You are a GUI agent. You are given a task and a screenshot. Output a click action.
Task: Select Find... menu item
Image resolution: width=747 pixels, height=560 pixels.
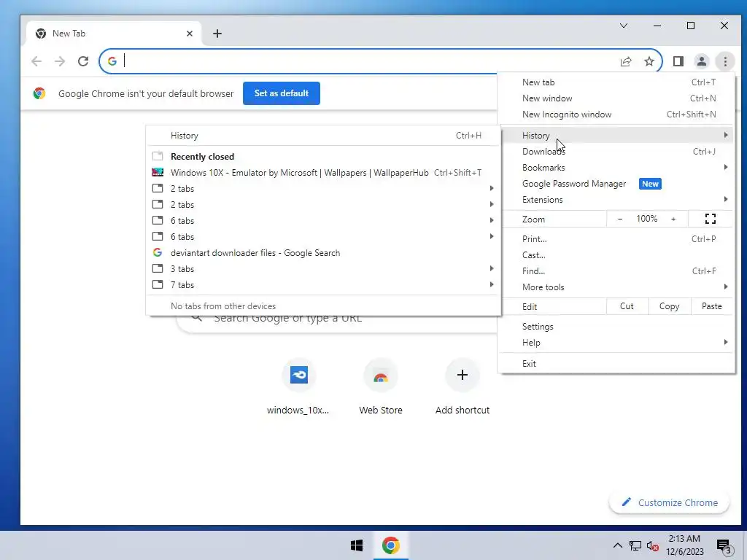(x=616, y=271)
